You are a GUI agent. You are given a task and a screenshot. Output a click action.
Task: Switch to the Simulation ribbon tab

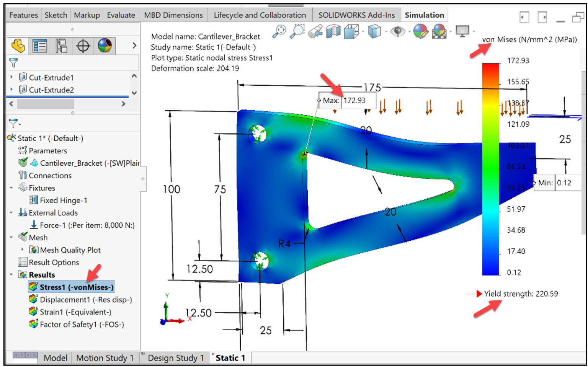pyautogui.click(x=424, y=15)
